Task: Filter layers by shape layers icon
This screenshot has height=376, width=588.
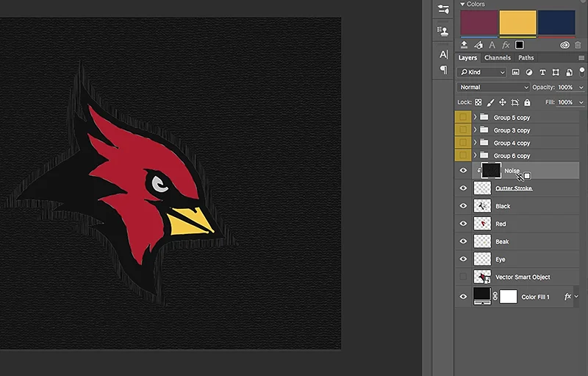Action: (x=556, y=72)
